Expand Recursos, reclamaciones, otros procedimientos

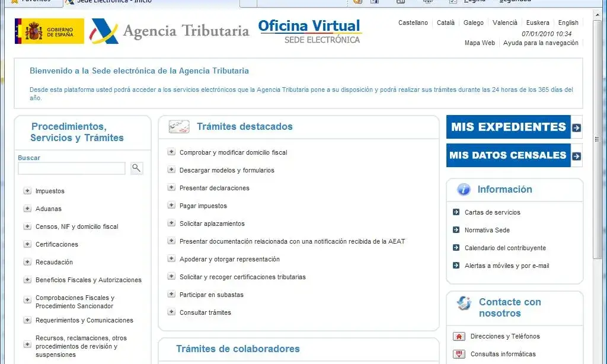27,344
